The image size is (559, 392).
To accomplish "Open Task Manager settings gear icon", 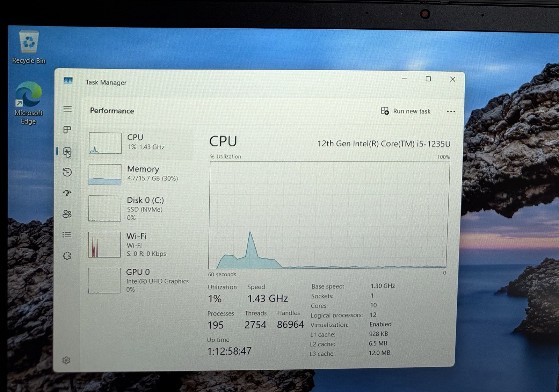I will 66,360.
